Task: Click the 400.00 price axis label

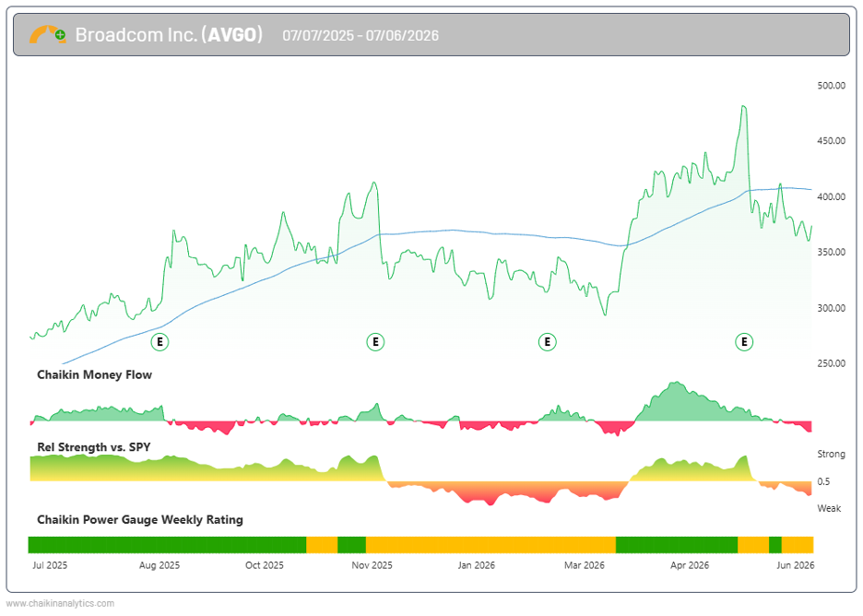Action: pyautogui.click(x=831, y=197)
